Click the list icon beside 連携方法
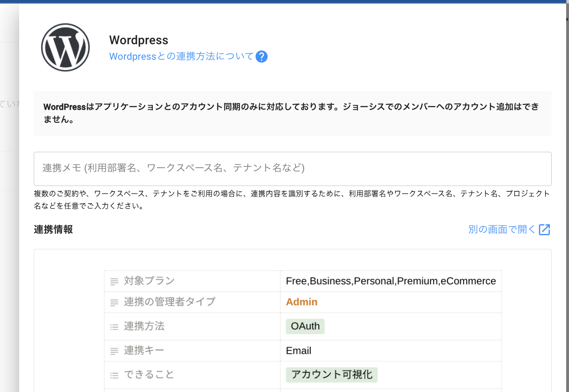Viewport: 569px width, 392px height. tap(114, 327)
